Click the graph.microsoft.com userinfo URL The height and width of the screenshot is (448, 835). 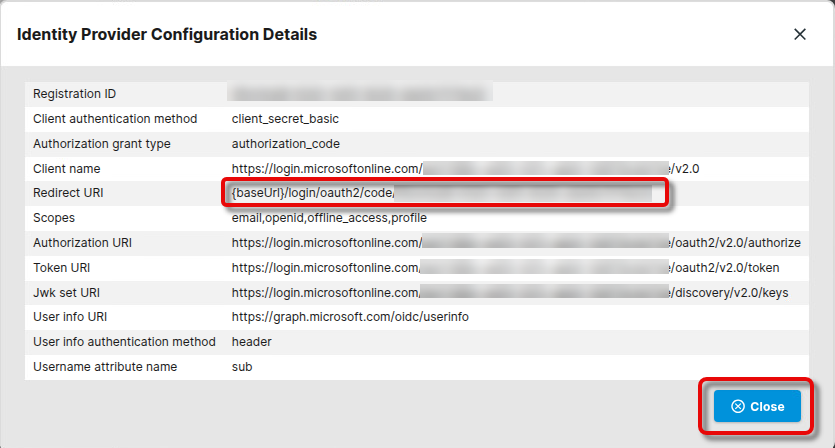[350, 317]
